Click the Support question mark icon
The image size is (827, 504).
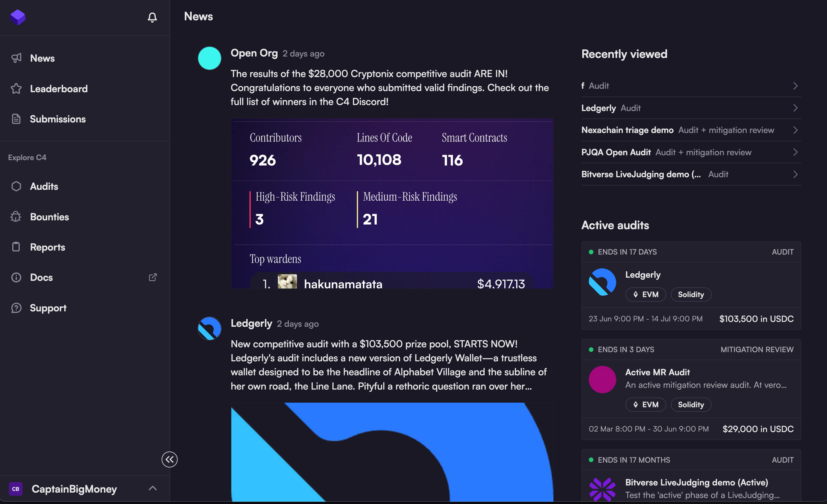coord(16,308)
